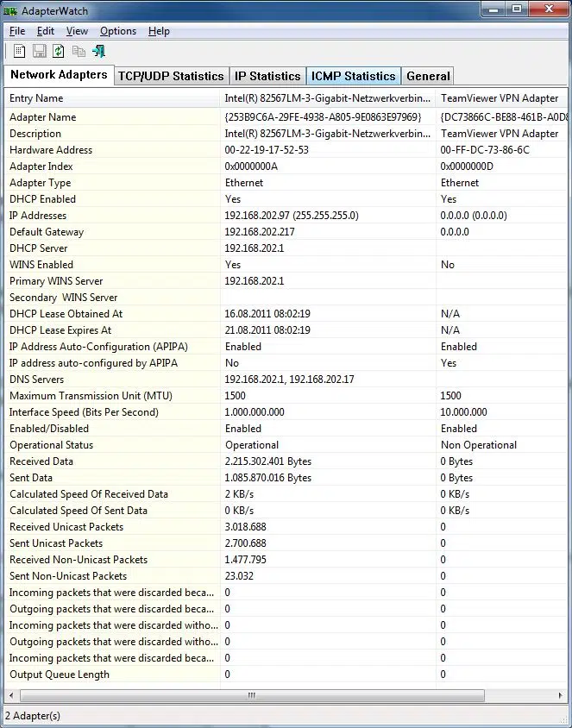This screenshot has height=728, width=572.
Task: Click the Intel MAC address 00-22-19-17-52-53
Action: click(x=267, y=150)
